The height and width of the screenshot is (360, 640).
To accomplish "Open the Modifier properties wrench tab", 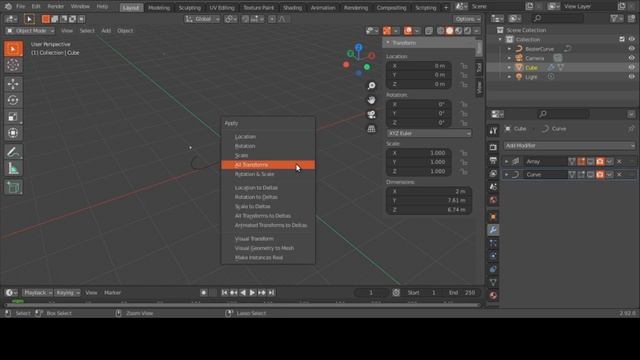I will pos(493,230).
